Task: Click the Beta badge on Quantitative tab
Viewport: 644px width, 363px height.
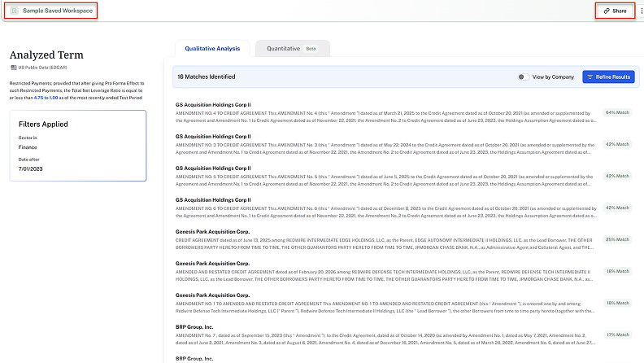Action: tap(311, 49)
